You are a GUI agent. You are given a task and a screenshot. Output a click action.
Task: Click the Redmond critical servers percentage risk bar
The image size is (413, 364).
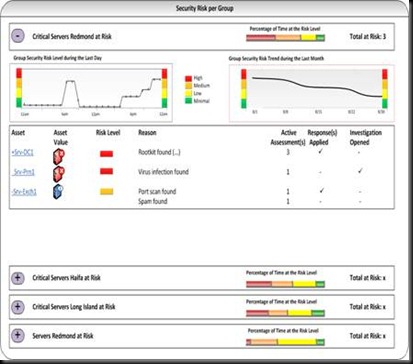[x=285, y=38]
